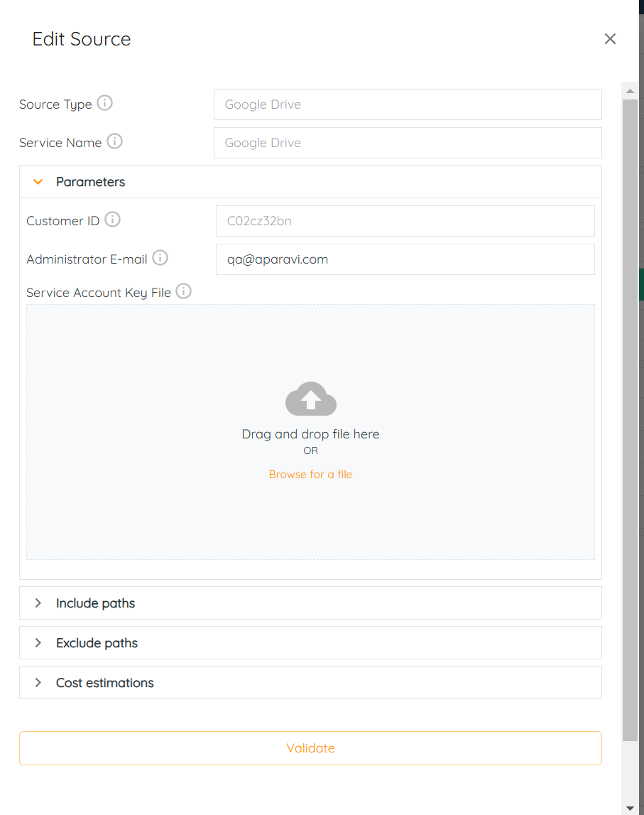Click the scrollbar down arrow
The width and height of the screenshot is (644, 815).
(629, 807)
